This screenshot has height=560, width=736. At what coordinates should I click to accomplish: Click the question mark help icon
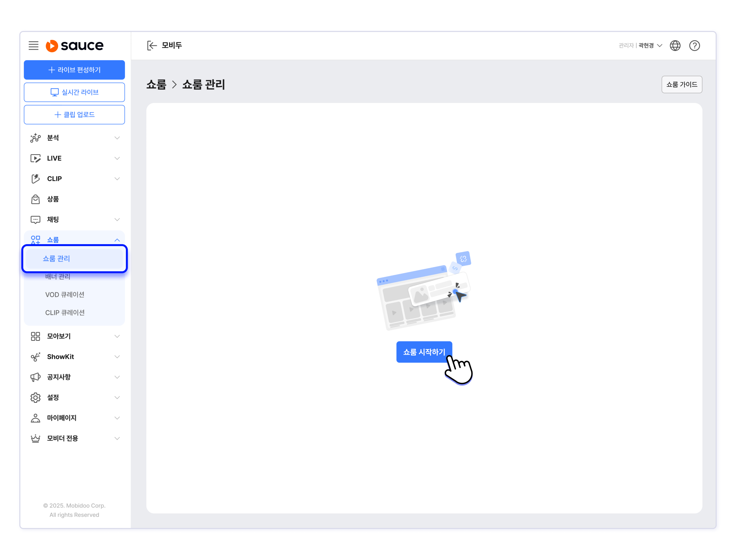[x=694, y=45]
